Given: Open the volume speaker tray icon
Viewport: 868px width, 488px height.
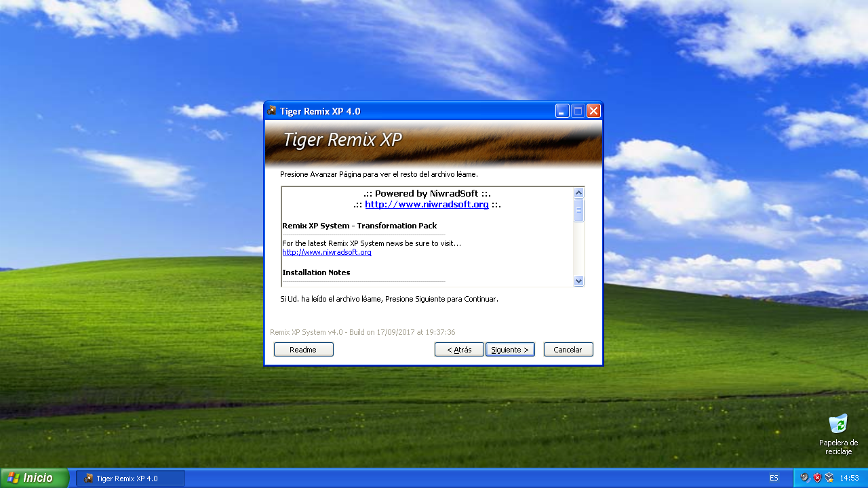Looking at the screenshot, I should [x=804, y=478].
